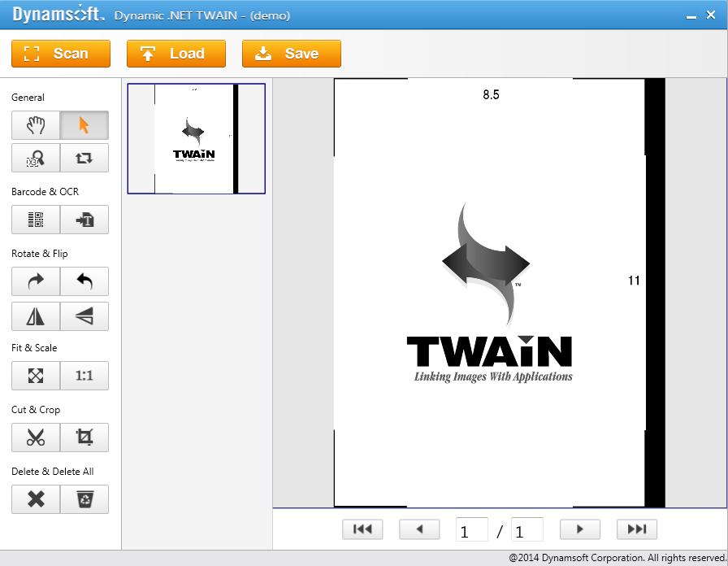Flip the image horizontally (mirror)
Viewport: 728px width, 566px height.
[x=36, y=316]
